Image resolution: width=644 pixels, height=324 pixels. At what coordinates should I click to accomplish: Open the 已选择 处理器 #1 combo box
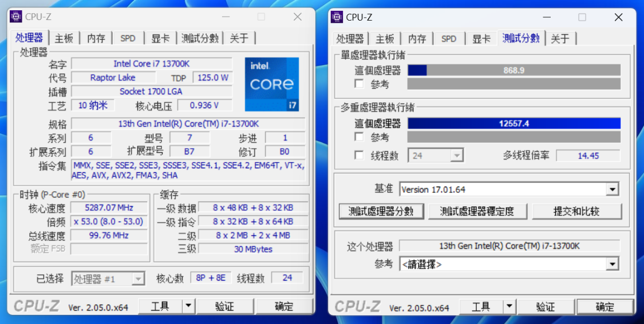108,279
